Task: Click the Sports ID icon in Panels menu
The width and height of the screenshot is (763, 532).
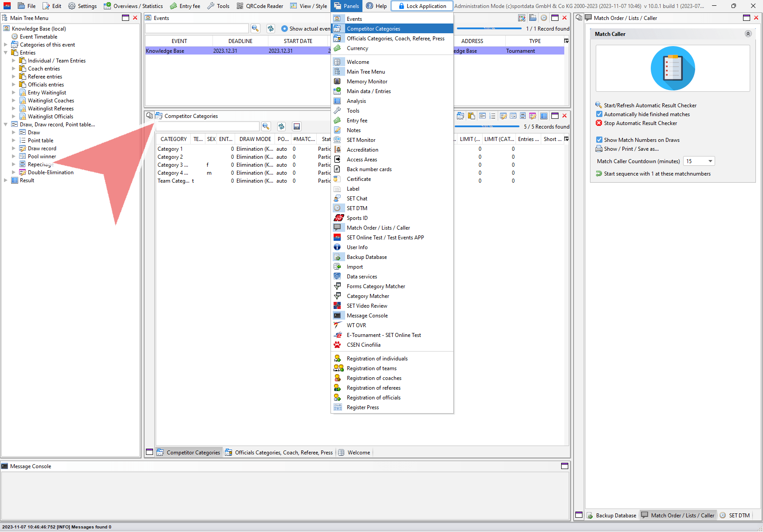Action: point(338,218)
